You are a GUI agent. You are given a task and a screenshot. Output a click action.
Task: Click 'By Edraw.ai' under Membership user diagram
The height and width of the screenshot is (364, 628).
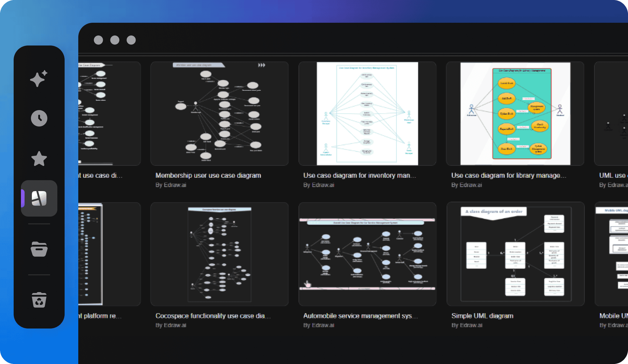(x=171, y=185)
